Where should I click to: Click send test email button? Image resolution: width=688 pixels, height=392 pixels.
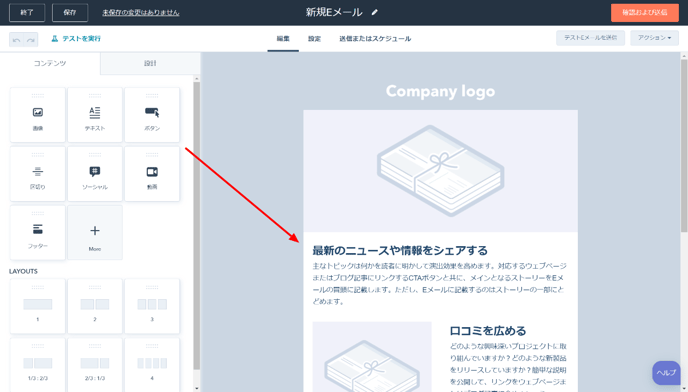[x=591, y=38]
